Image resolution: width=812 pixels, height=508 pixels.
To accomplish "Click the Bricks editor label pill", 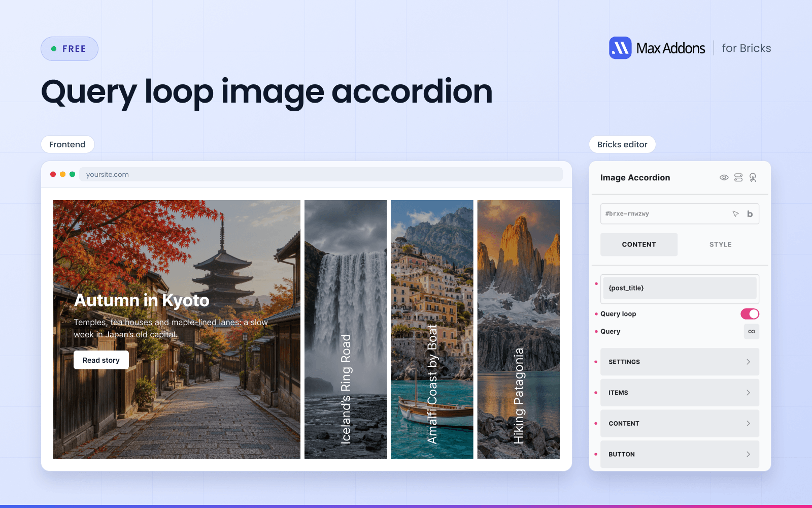I will (622, 144).
